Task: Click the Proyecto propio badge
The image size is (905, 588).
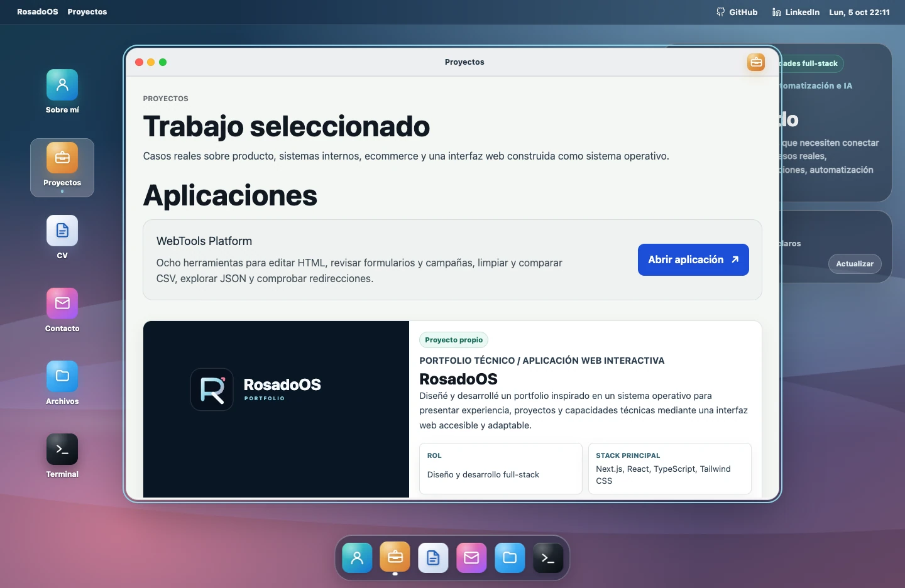Action: 454,340
